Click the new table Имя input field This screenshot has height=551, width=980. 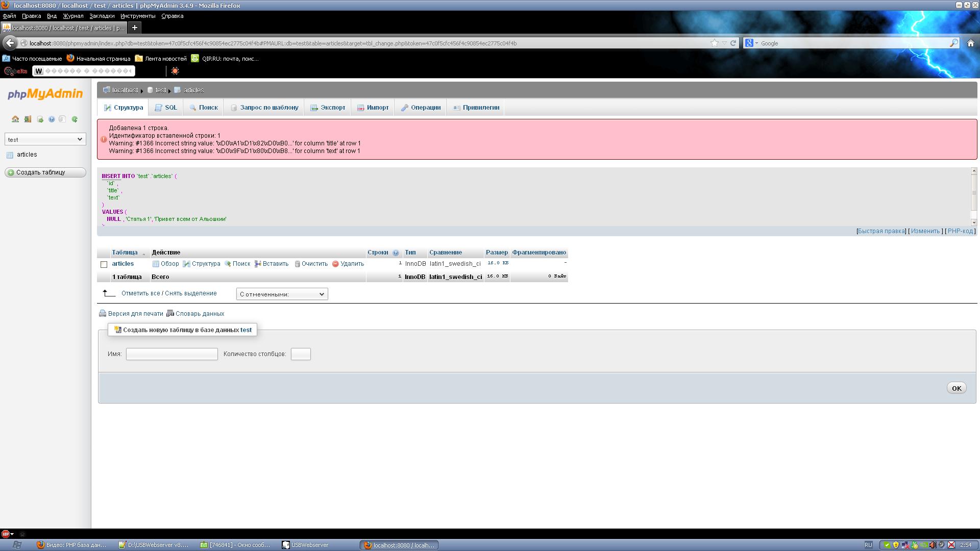pyautogui.click(x=171, y=354)
